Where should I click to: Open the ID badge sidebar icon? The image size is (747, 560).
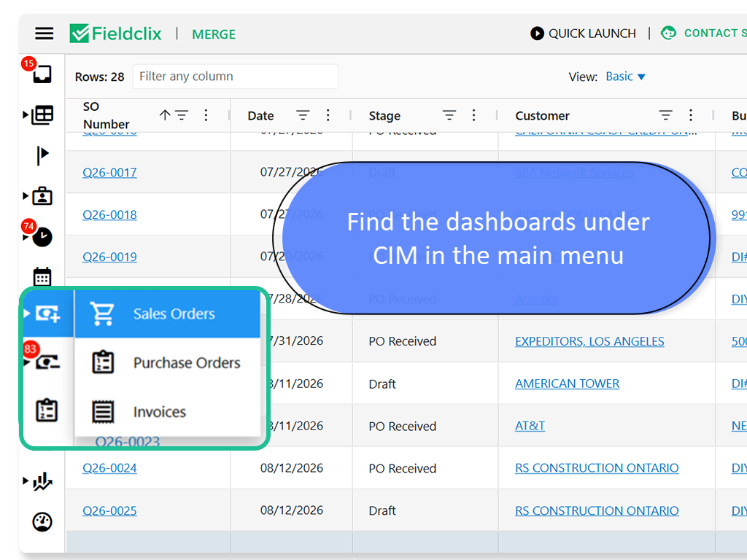click(x=42, y=195)
